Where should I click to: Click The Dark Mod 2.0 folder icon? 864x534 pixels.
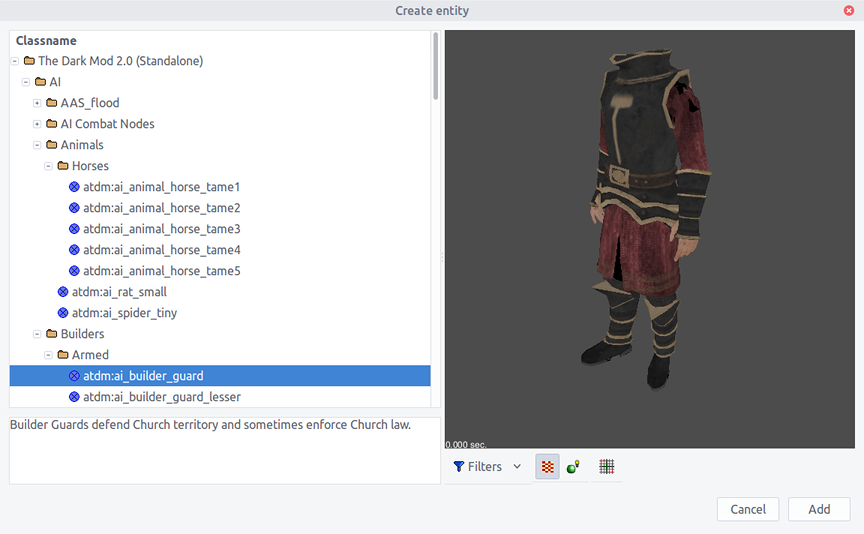tap(29, 61)
